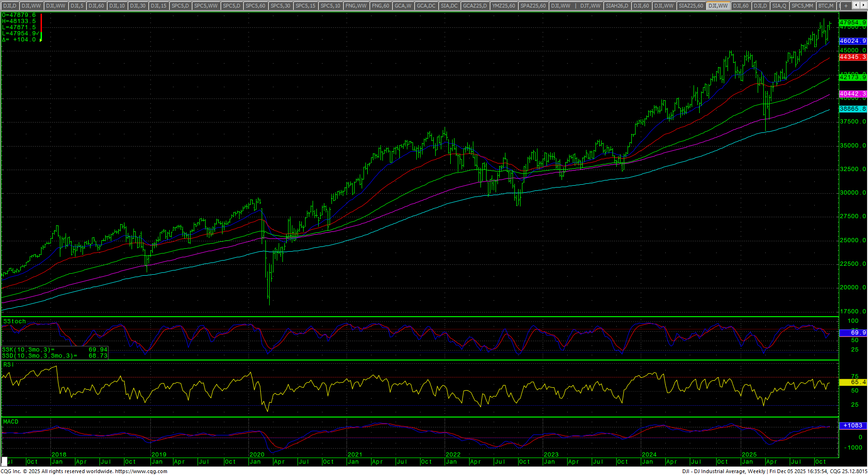Click the white box at time axis start
Viewport: 868px width, 475px height.
(x=5, y=462)
